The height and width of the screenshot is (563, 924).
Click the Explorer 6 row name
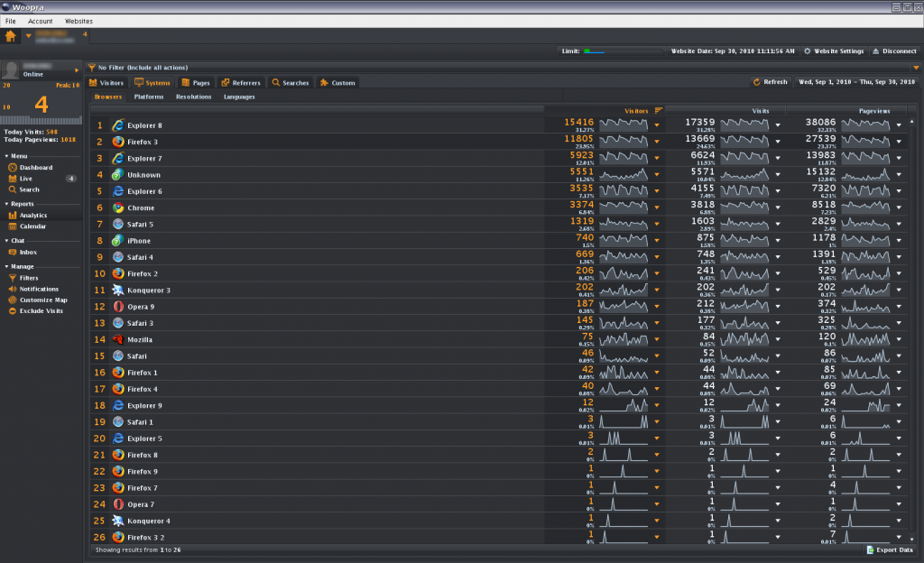(x=144, y=191)
